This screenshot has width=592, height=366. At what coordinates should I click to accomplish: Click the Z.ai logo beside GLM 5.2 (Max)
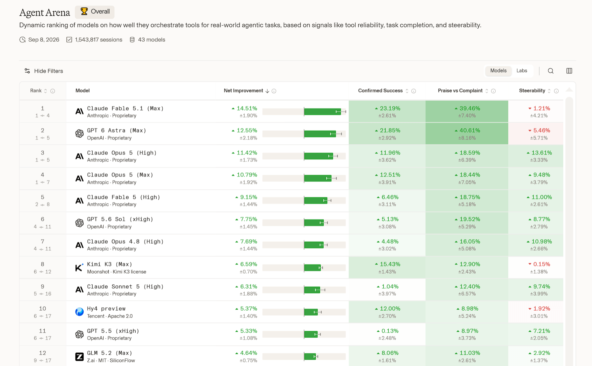pos(79,357)
